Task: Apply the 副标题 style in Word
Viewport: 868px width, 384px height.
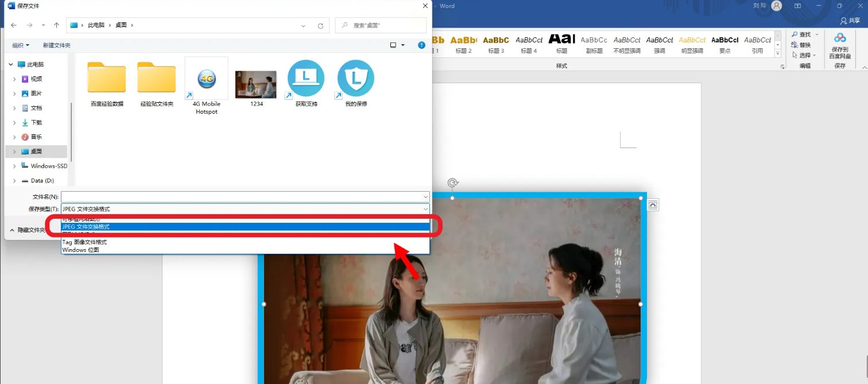Action: [x=594, y=45]
